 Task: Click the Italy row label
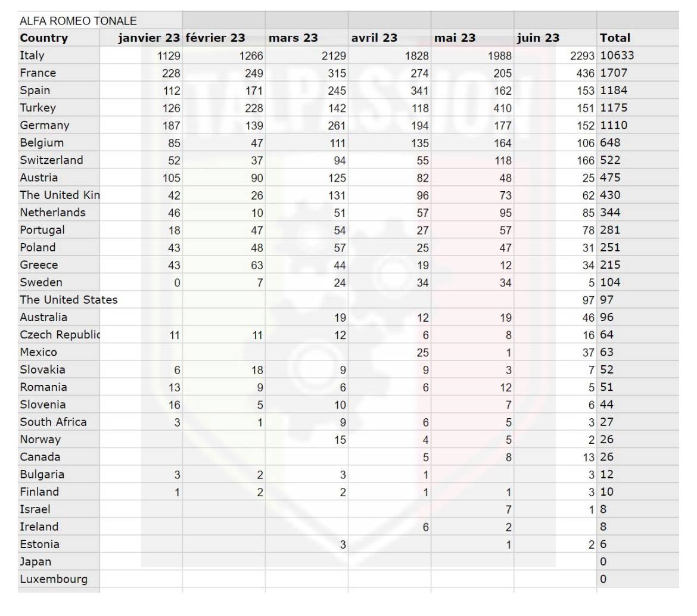click(58, 55)
